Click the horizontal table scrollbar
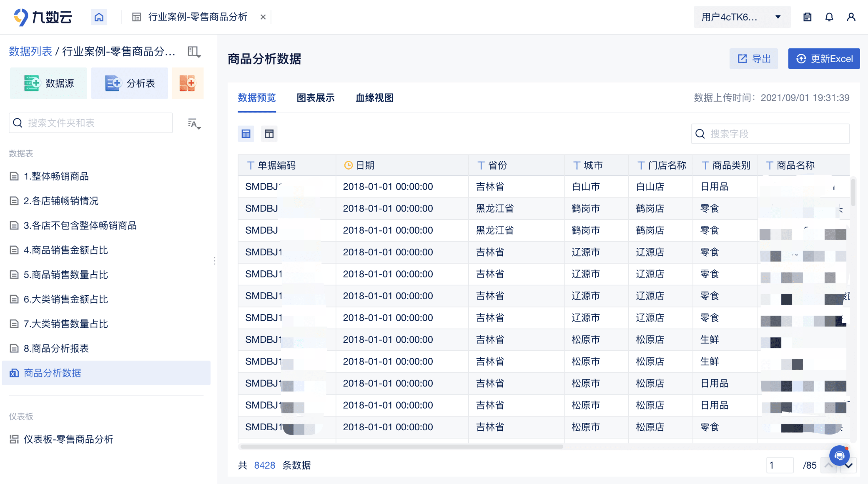Screen dimensions: 868x484 tap(402, 447)
